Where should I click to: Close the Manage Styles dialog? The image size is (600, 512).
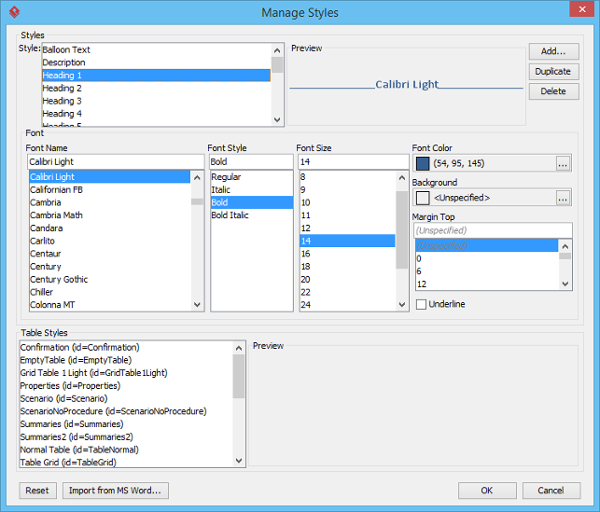click(582, 9)
